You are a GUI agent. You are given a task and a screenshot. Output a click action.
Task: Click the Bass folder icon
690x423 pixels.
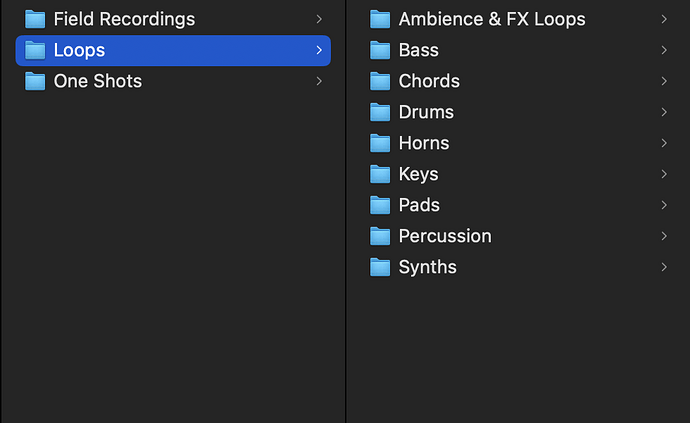pos(380,50)
